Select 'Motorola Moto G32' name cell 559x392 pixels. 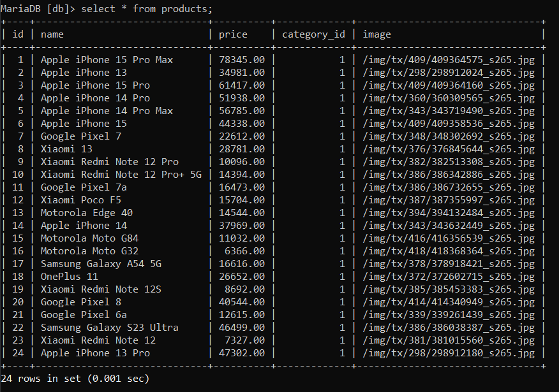pyautogui.click(x=89, y=251)
